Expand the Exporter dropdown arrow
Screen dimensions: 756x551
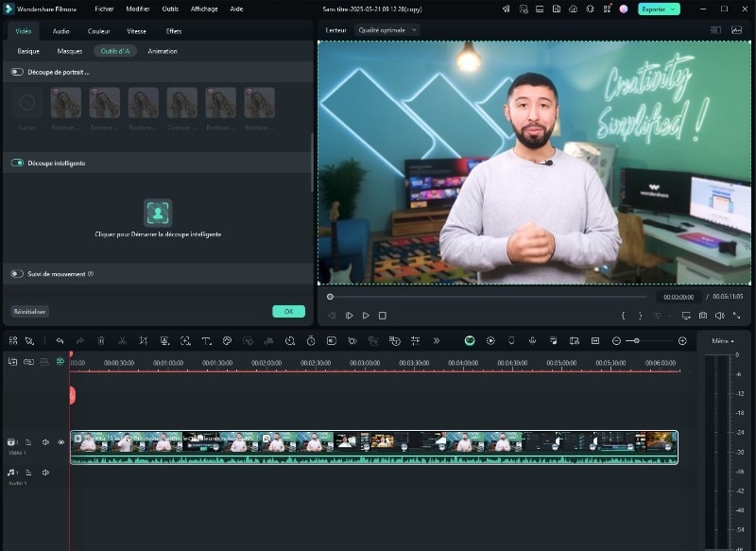tap(673, 9)
